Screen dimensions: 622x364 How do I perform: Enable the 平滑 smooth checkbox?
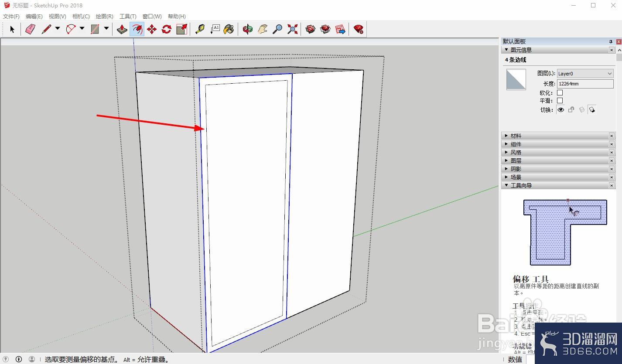[560, 101]
